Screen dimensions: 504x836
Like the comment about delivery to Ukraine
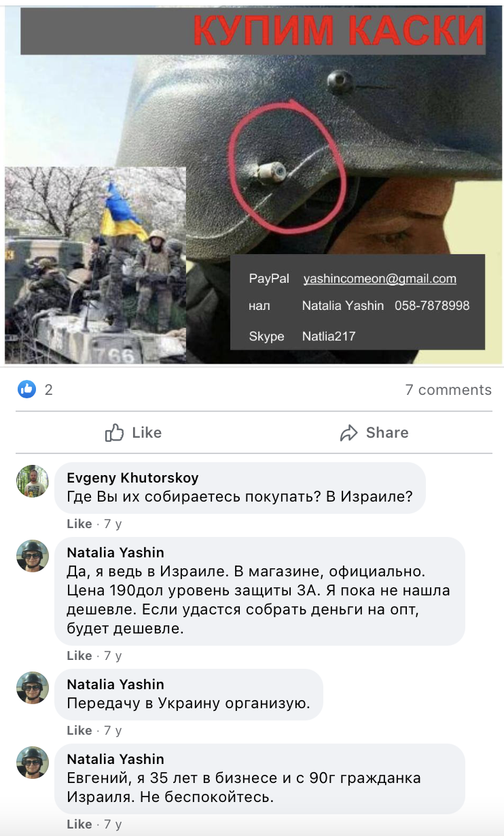[79, 731]
